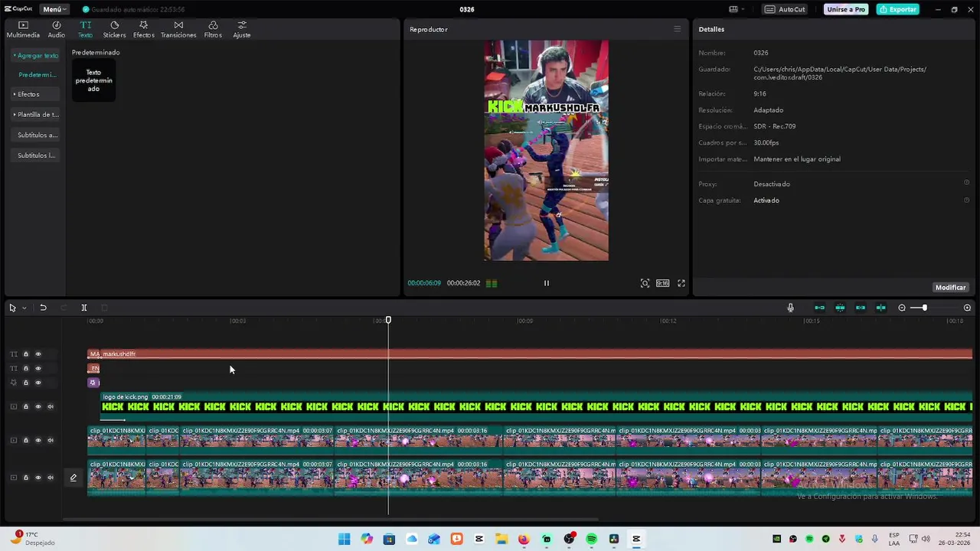The width and height of the screenshot is (980, 551).
Task: Hide the logo de kick.png track
Action: (38, 406)
